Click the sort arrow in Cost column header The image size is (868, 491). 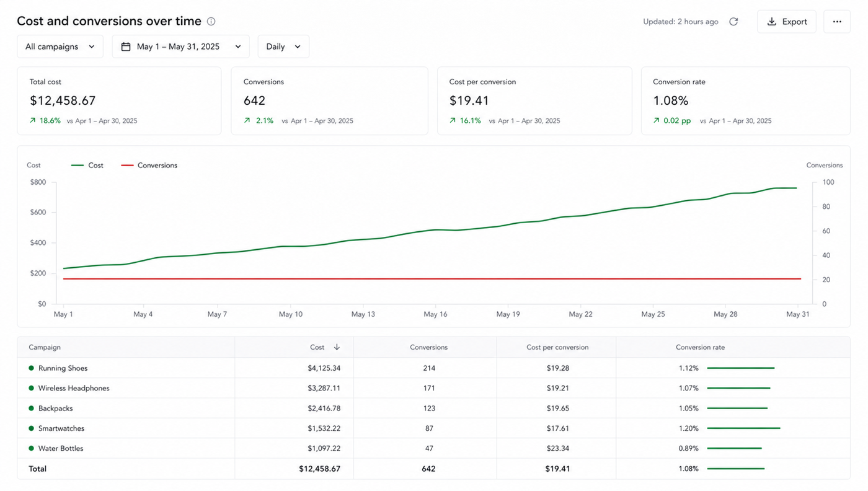click(x=337, y=347)
